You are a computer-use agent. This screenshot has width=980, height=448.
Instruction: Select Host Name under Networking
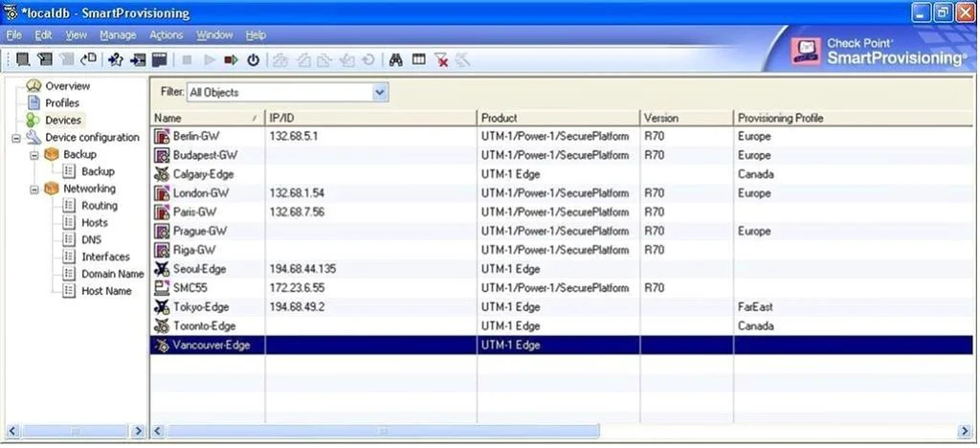106,291
